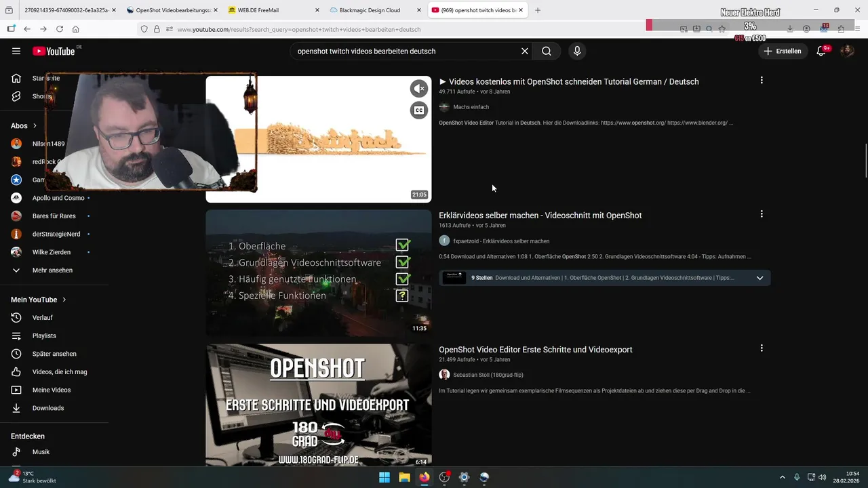Go to the browser home page

[x=76, y=29]
